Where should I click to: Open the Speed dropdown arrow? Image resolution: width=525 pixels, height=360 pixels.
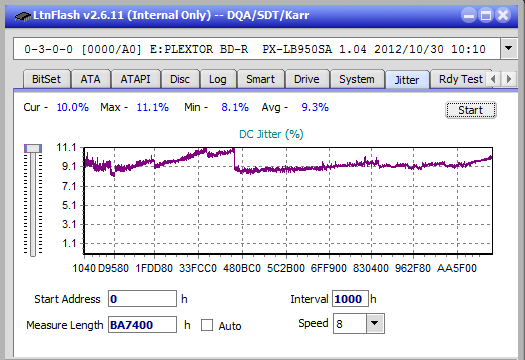[x=375, y=323]
